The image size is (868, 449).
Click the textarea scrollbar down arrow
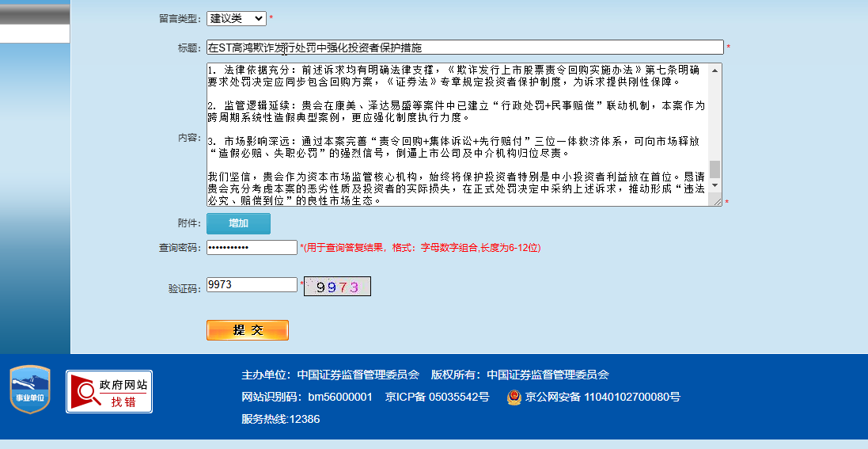[x=714, y=185]
